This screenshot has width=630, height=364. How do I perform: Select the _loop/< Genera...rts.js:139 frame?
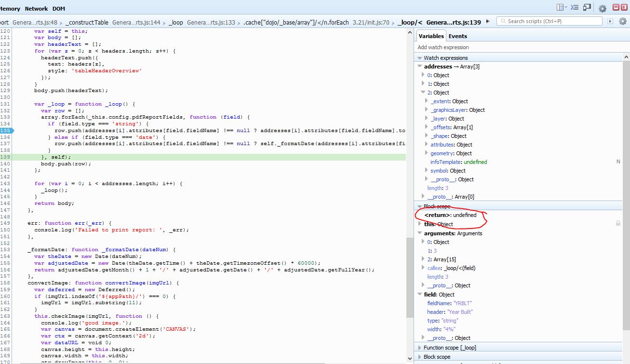(439, 22)
